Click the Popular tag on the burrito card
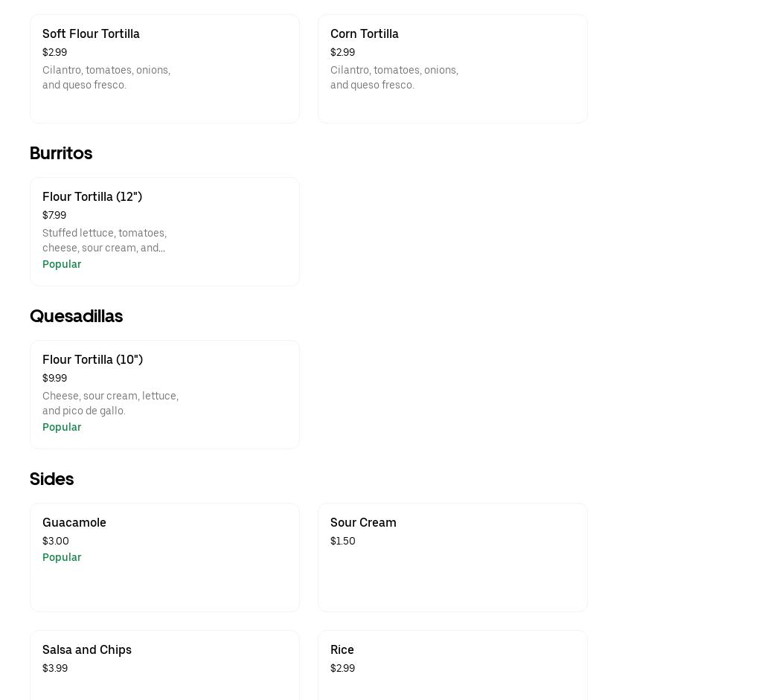The image size is (762, 700). 62,264
